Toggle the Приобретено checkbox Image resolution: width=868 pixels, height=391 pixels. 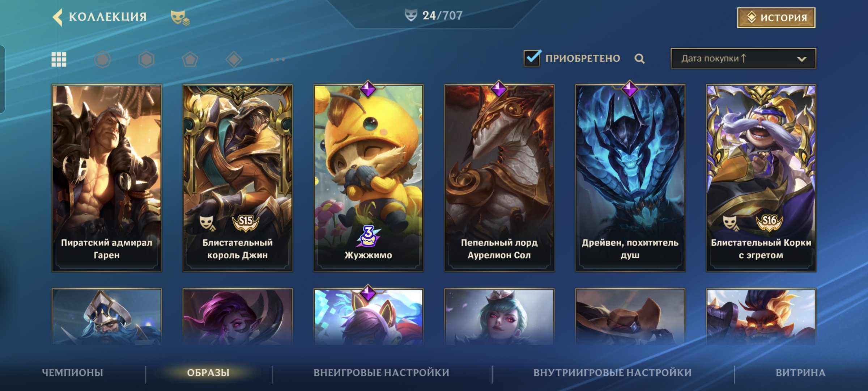point(532,58)
